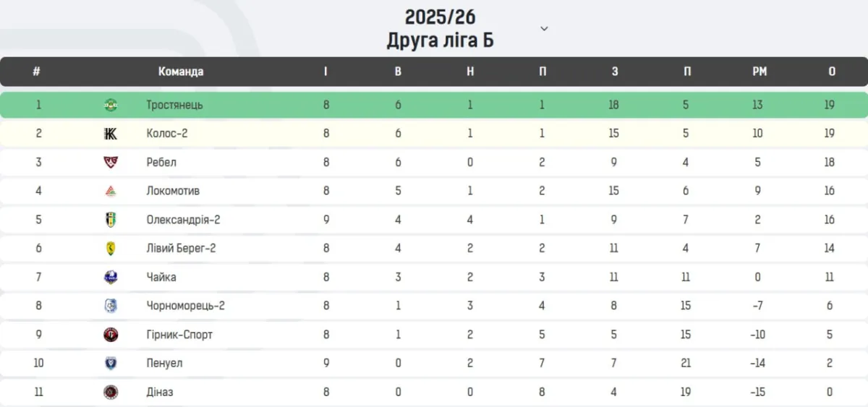Click the Чайка team logo

click(x=111, y=277)
